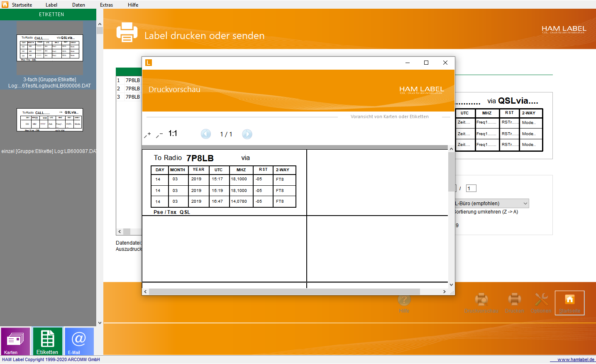Click the Drucken printer icon
Screen dimensions: 596x364
click(x=514, y=303)
